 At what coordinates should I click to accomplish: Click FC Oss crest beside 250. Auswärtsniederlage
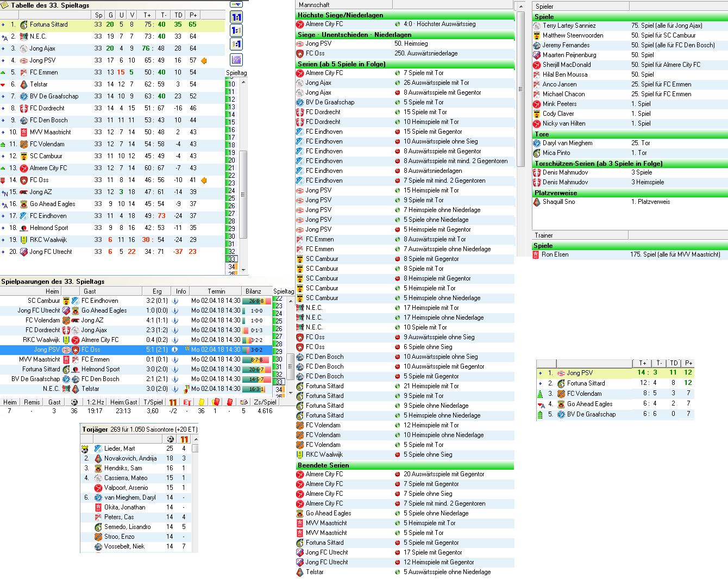[x=300, y=53]
